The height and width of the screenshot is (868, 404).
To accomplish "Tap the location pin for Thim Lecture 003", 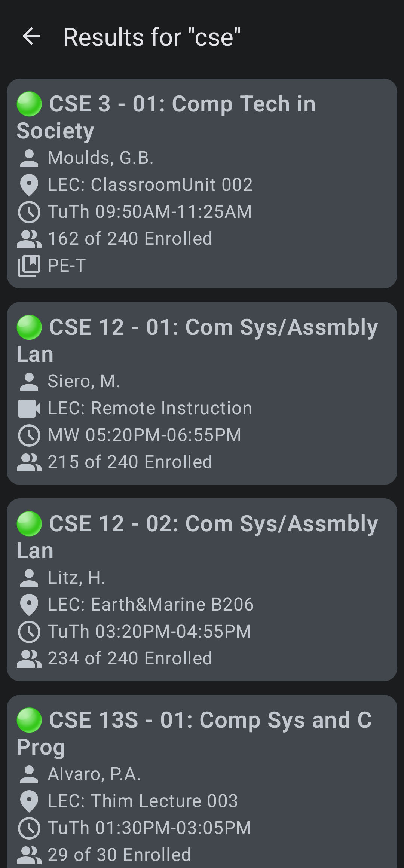I will pyautogui.click(x=30, y=801).
